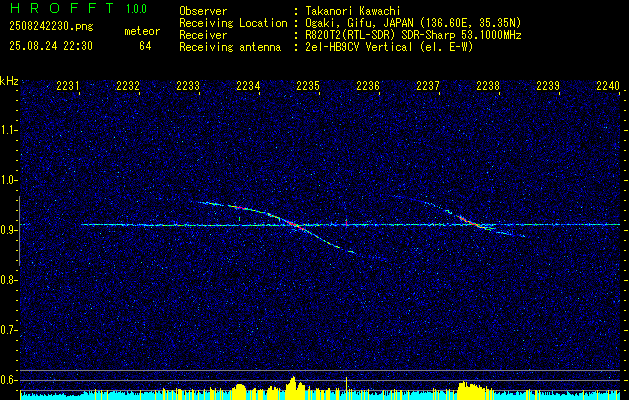Click time marker 2238
Image resolution: width=629 pixels, height=400 pixels.
pos(488,86)
